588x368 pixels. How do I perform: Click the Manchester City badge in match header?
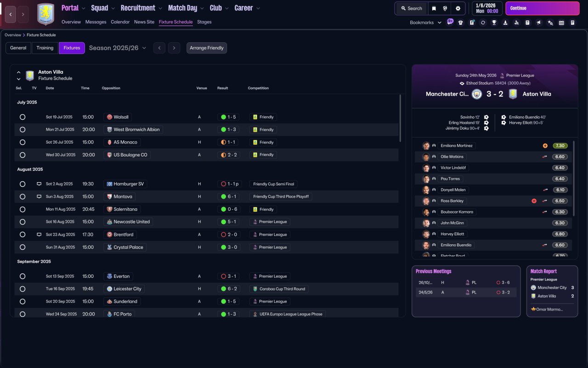point(477,94)
